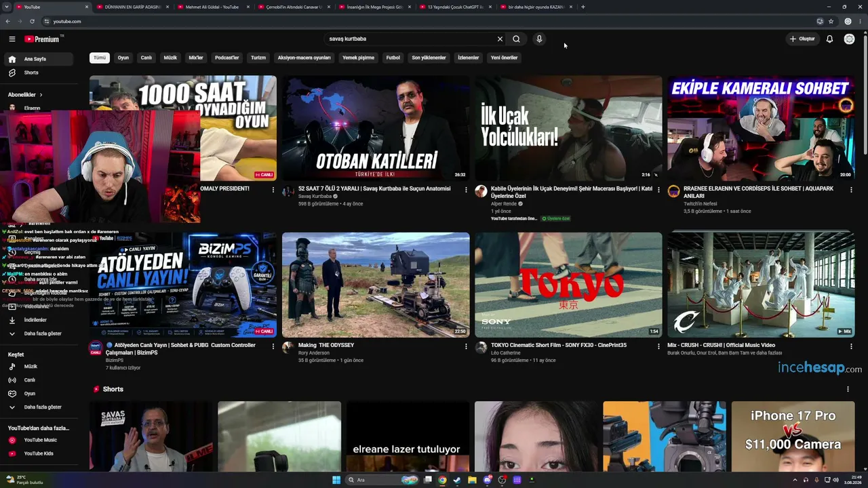Expand the Abonelikler section chevron

[x=41, y=95]
